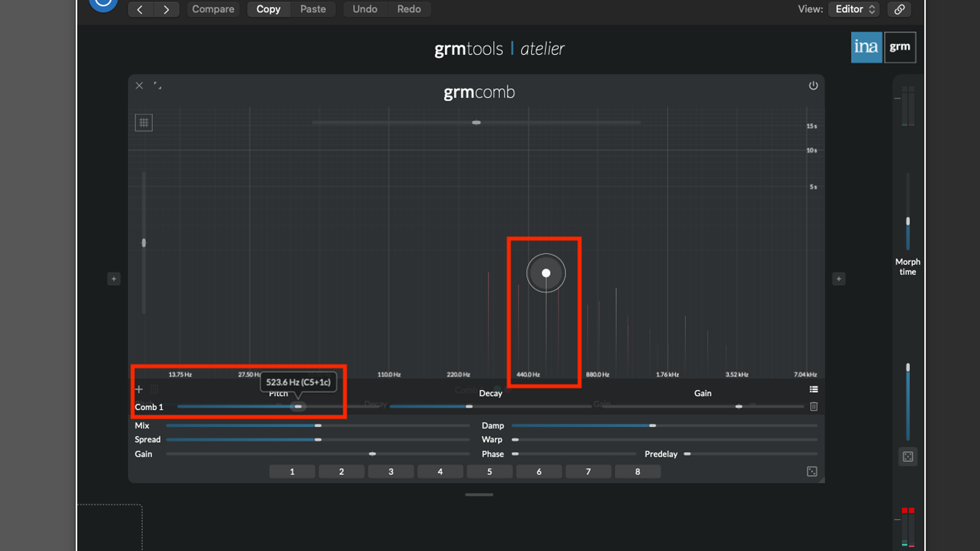Click the grm logo

[900, 47]
